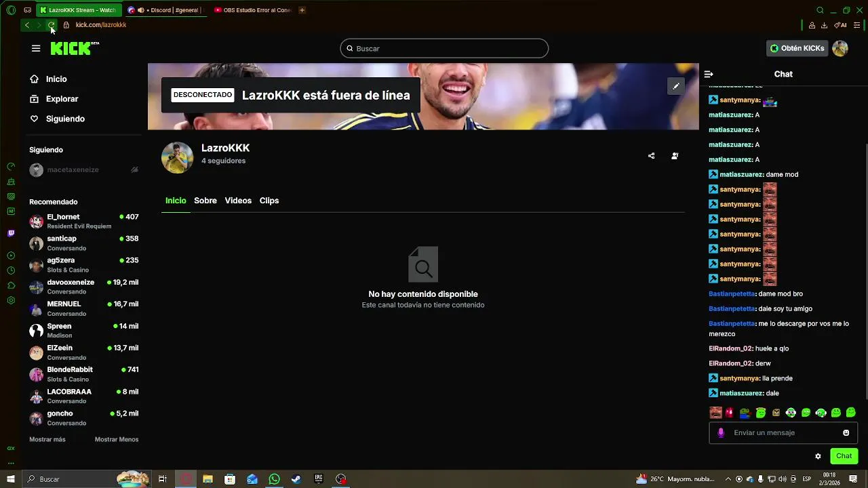Open BlondeRabbit recommended channel

(x=84, y=374)
